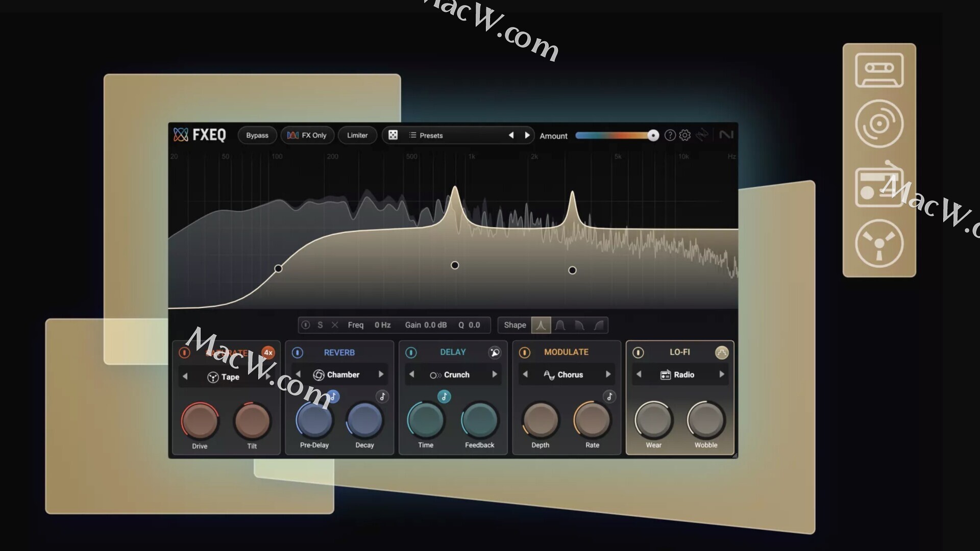Viewport: 980px width, 551px height.
Task: Click the Freq 0 Hz value field
Action: pos(382,325)
